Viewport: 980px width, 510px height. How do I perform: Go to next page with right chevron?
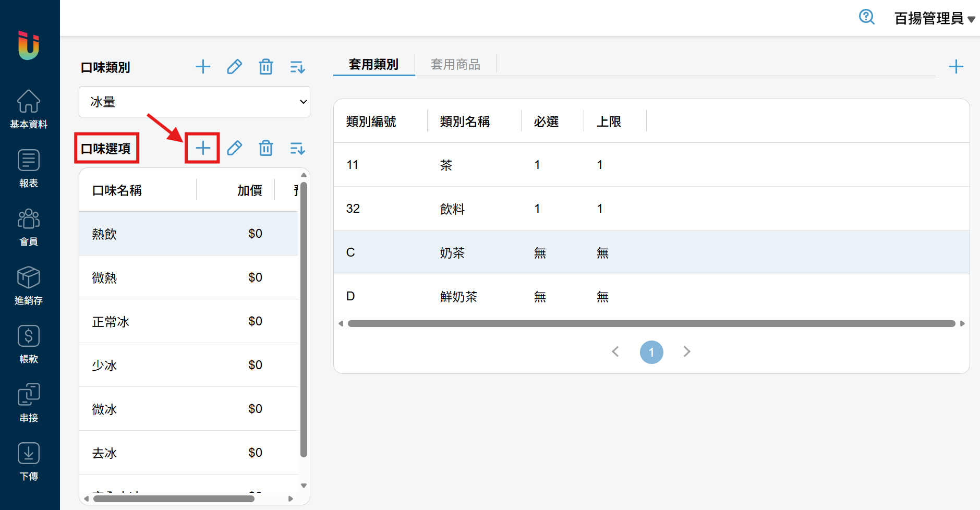[x=686, y=352]
